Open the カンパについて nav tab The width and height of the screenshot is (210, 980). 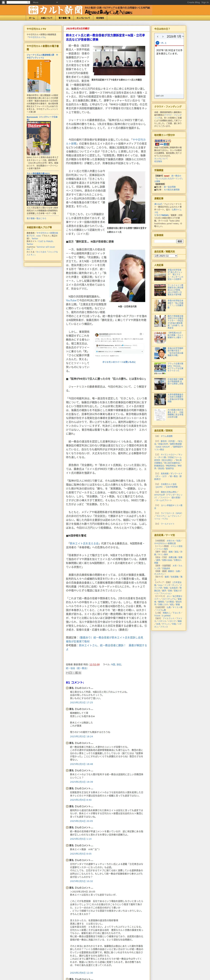(83, 18)
